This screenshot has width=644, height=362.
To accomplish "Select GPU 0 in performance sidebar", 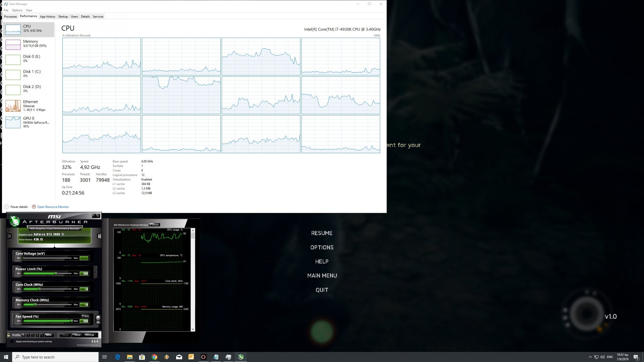I will [x=29, y=122].
